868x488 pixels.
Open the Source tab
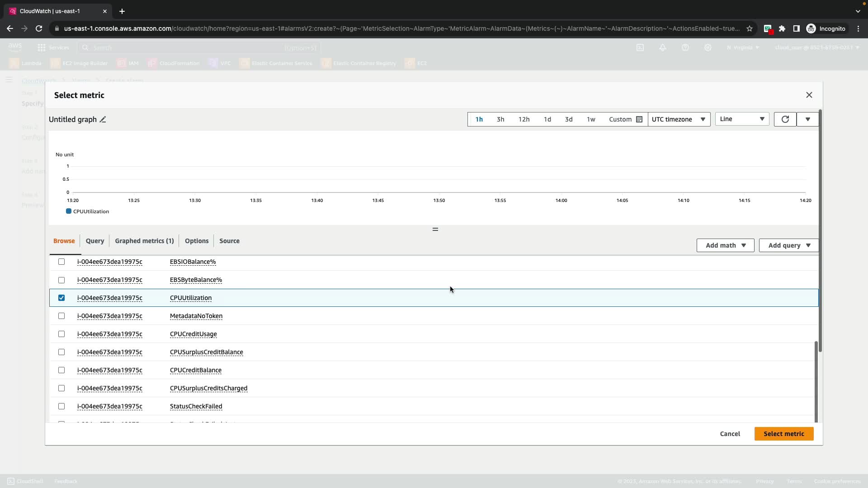coord(229,241)
